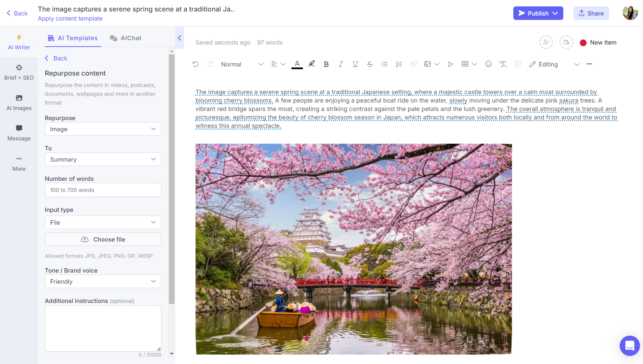Open the Apply content template link
Screen dimensions: 643x364
pos(70,19)
